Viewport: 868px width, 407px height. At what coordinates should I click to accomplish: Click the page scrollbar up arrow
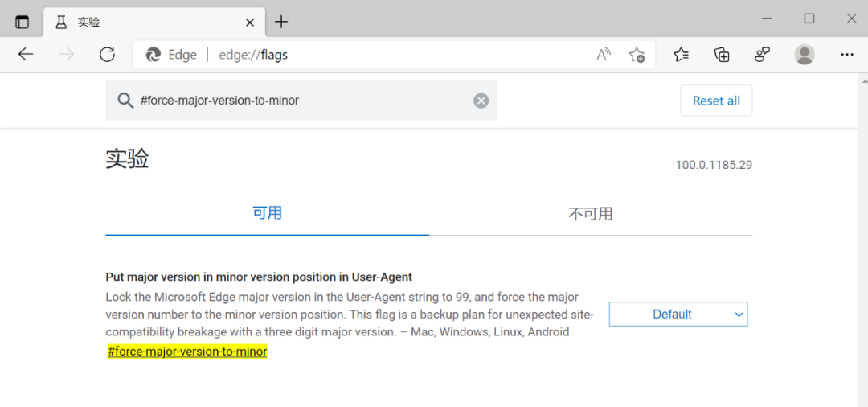[864, 80]
